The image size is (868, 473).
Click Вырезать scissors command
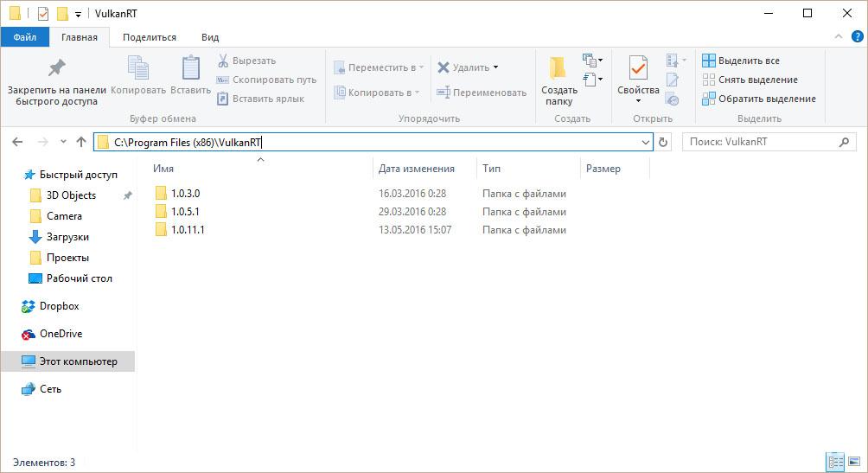pos(246,61)
